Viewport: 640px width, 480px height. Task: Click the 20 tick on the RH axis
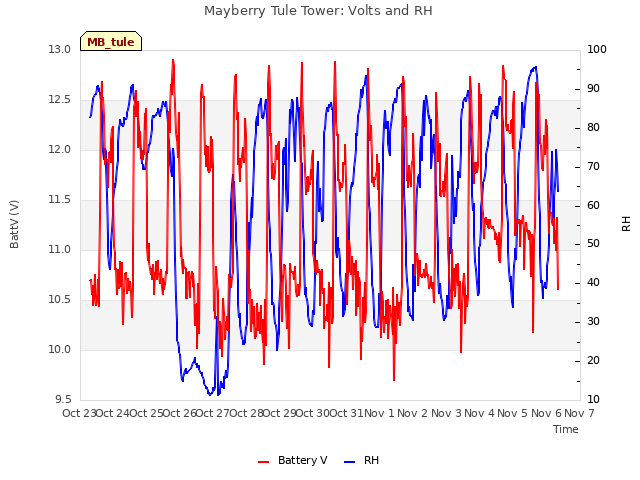(593, 360)
